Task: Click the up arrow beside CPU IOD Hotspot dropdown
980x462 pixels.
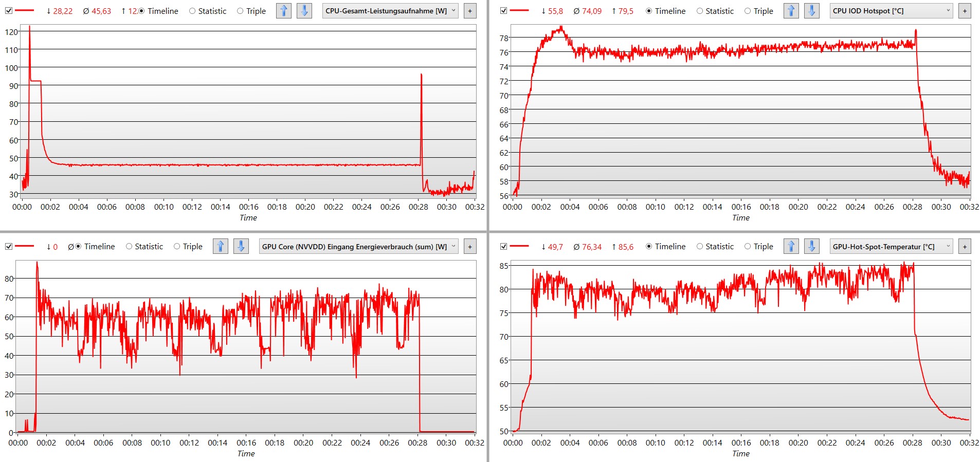Action: pos(791,11)
